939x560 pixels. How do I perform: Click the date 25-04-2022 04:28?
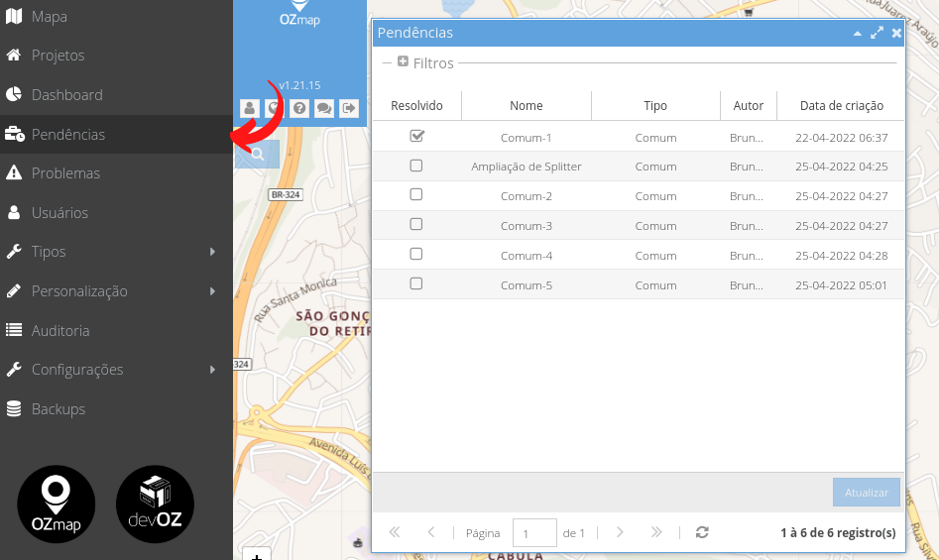point(842,256)
